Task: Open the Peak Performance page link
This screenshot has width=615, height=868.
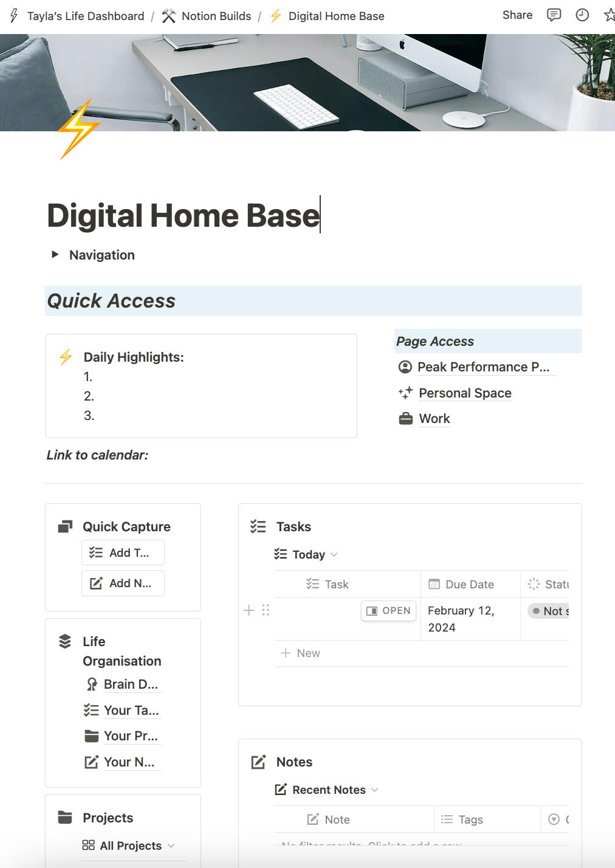Action: coord(483,367)
